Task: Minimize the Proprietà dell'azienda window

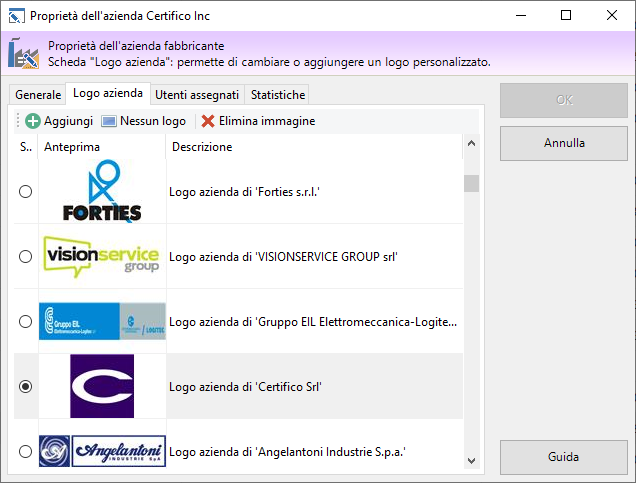Action: (521, 15)
